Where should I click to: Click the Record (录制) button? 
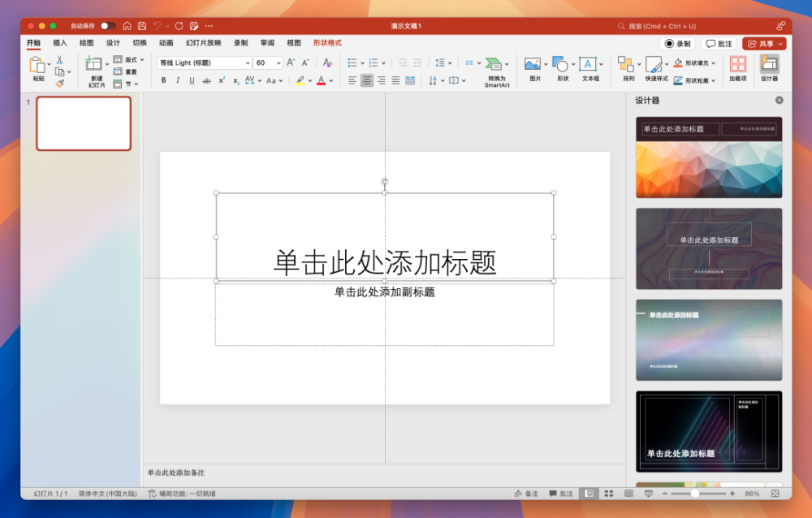[x=678, y=44]
